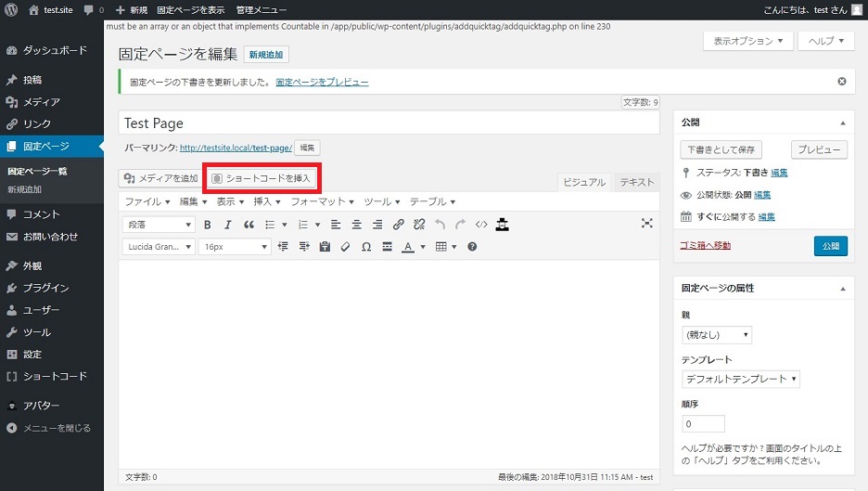Apply italic formatting

coord(228,224)
